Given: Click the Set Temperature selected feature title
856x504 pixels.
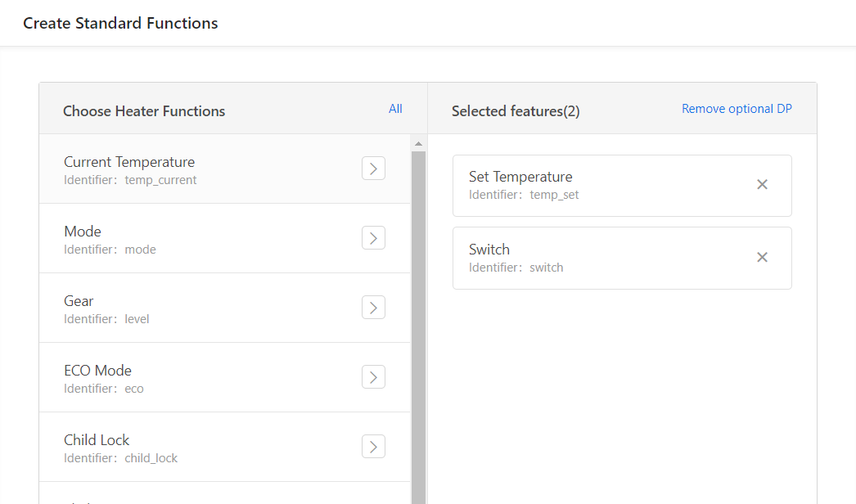Looking at the screenshot, I should 520,177.
